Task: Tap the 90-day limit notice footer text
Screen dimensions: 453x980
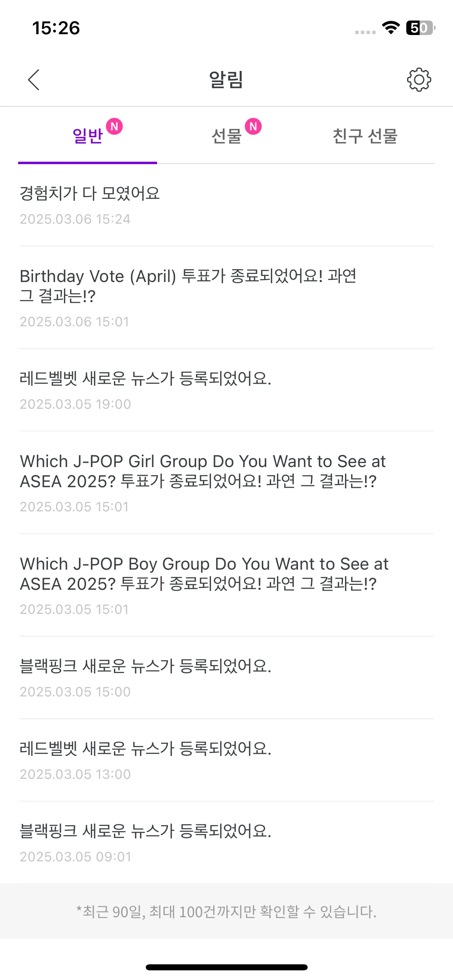Action: [x=226, y=912]
